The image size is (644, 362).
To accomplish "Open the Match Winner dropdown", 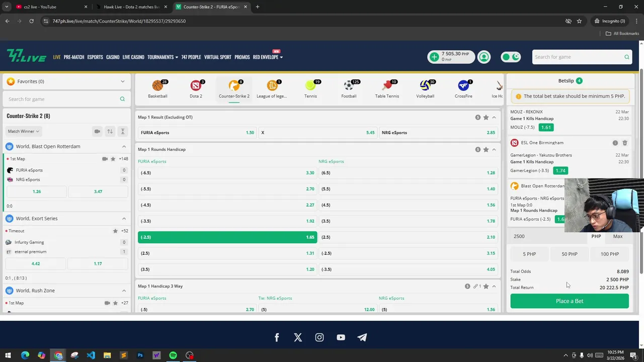I will (24, 131).
